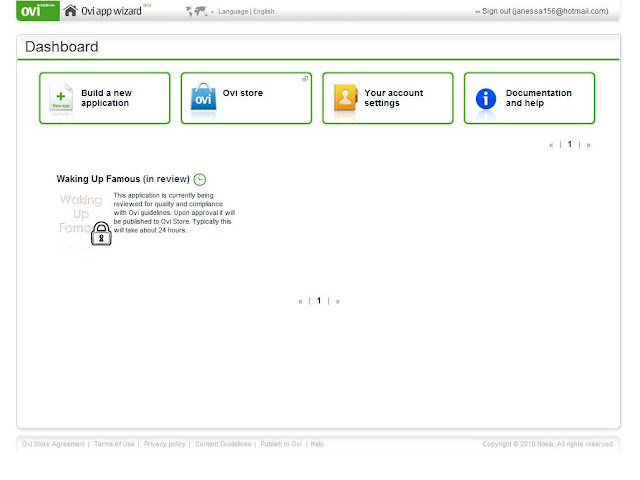
Task: Go to next page in upper pager
Action: [588, 145]
